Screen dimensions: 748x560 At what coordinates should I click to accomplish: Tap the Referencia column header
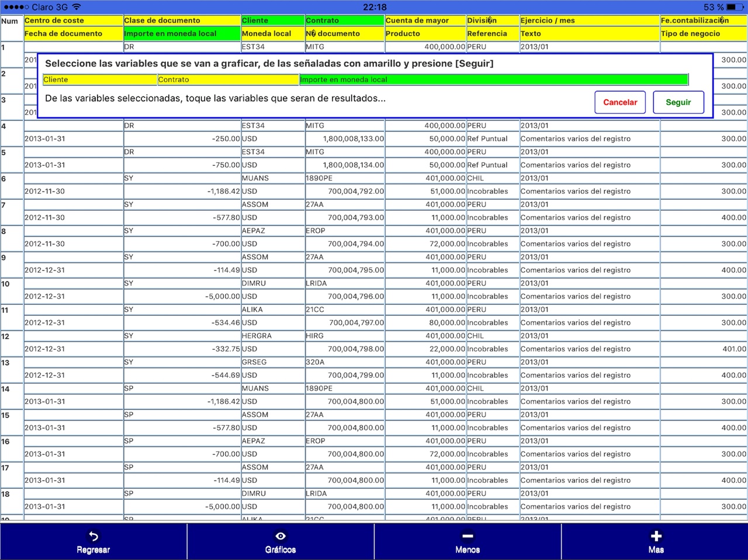pos(493,34)
